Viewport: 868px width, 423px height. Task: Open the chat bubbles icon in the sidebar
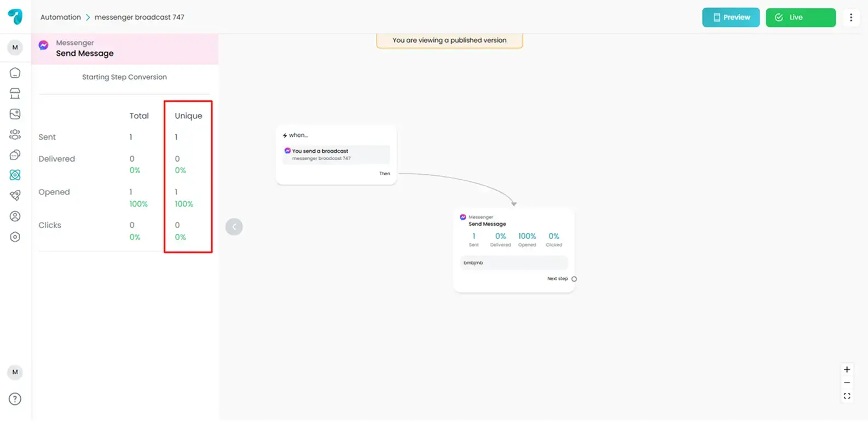pyautogui.click(x=15, y=155)
